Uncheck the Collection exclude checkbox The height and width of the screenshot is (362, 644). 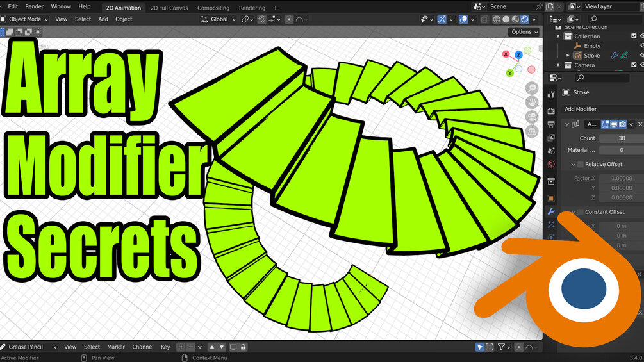634,36
